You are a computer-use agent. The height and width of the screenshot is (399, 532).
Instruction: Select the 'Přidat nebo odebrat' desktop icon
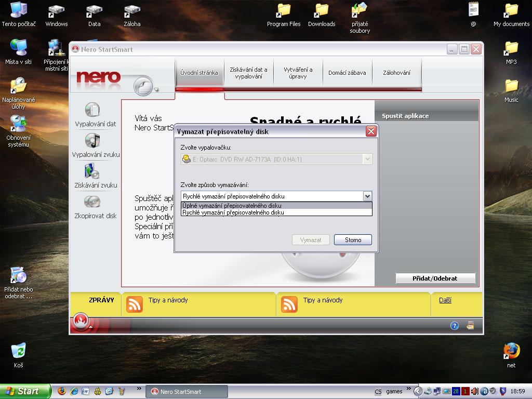point(18,283)
